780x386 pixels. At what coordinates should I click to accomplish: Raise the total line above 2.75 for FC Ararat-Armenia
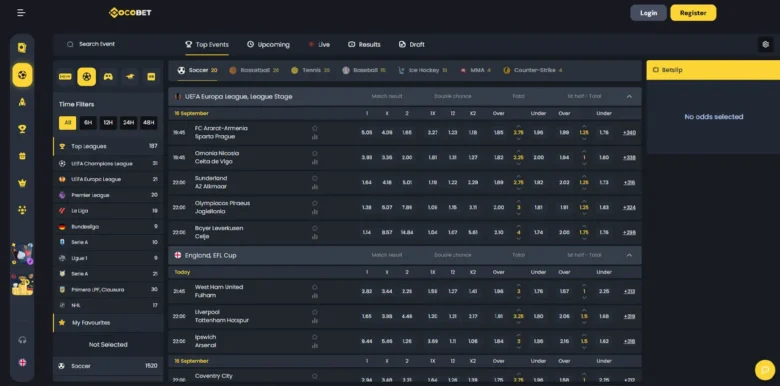pos(518,126)
